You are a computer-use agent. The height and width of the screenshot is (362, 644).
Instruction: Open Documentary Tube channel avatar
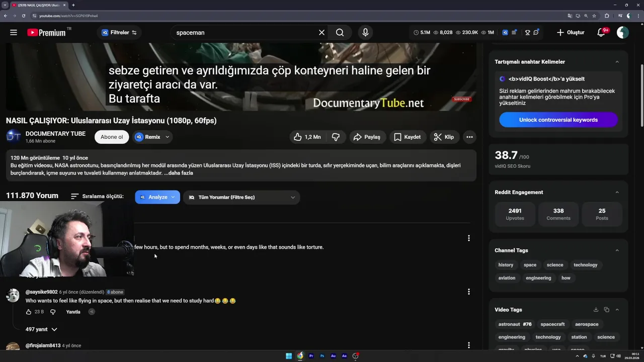point(14,137)
